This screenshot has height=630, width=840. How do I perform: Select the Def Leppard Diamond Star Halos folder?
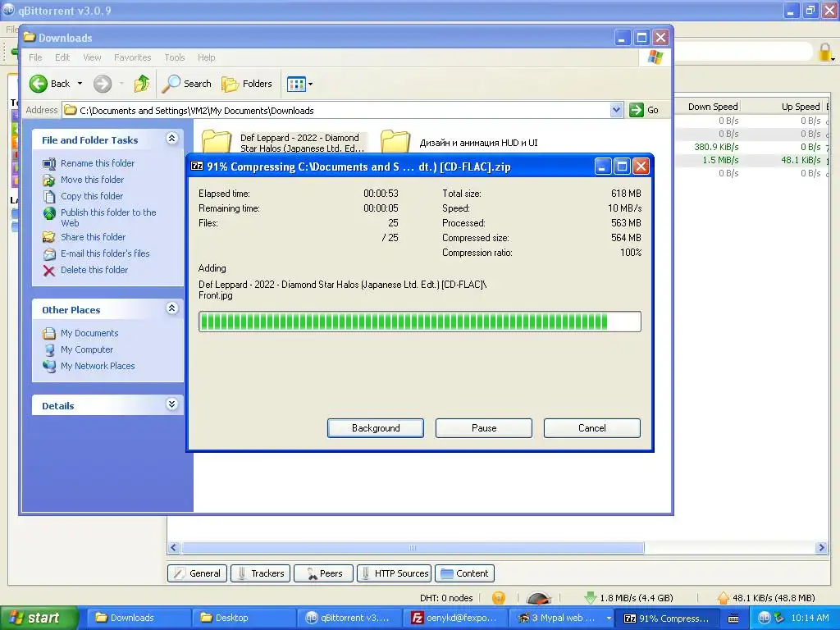[x=284, y=143]
